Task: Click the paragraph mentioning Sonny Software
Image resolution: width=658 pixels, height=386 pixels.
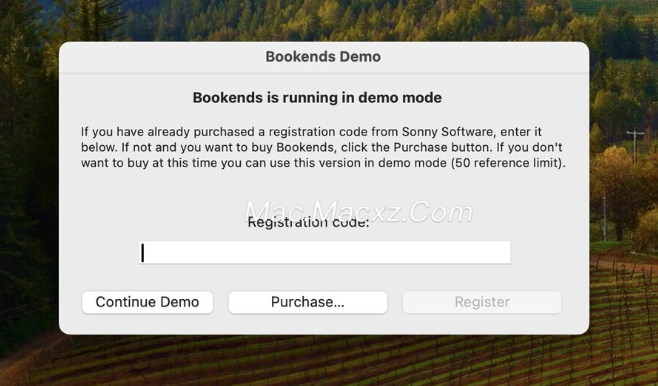Action: [323, 147]
